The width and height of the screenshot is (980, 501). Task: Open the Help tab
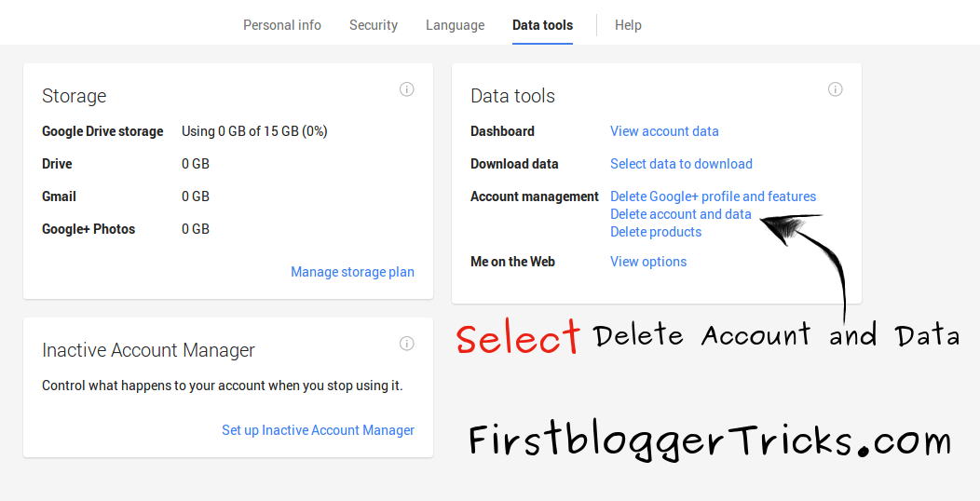click(628, 25)
